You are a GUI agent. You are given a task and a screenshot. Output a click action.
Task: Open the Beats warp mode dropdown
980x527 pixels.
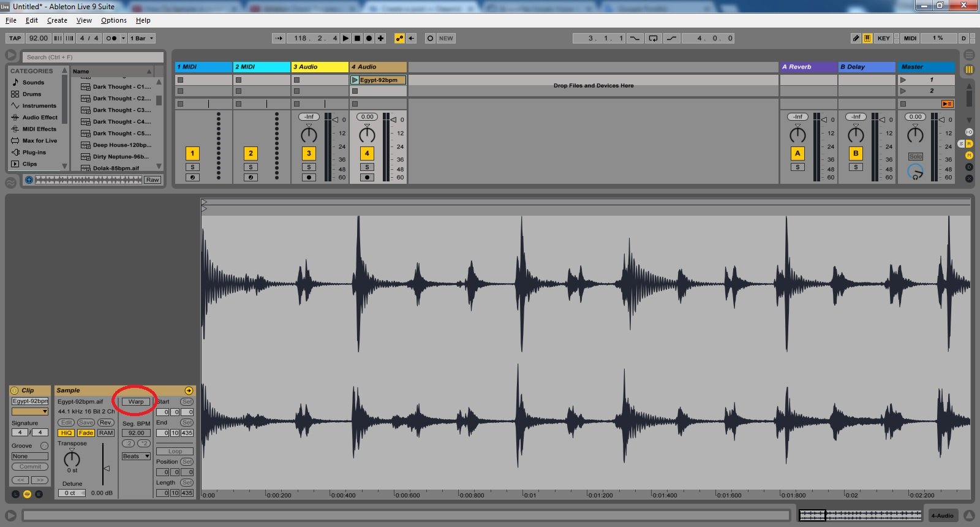(136, 457)
